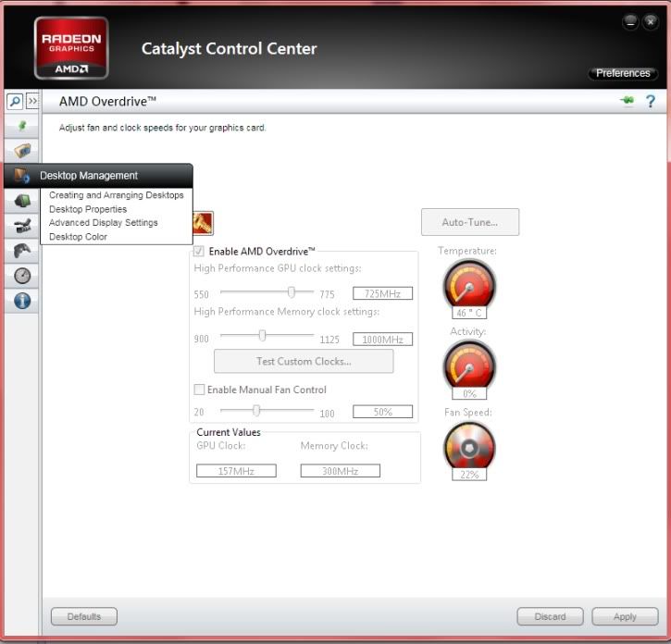Click the fan speed slider handle
The width and height of the screenshot is (671, 644).
[255, 410]
